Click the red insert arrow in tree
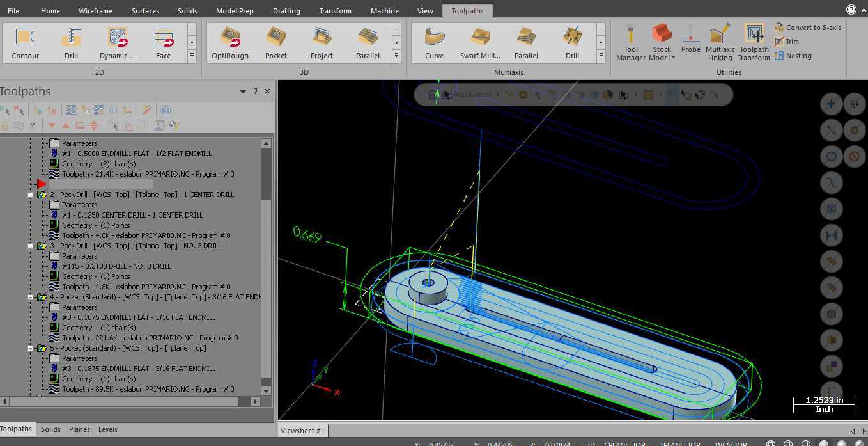Screen dimensions: 868x446 click(x=42, y=184)
